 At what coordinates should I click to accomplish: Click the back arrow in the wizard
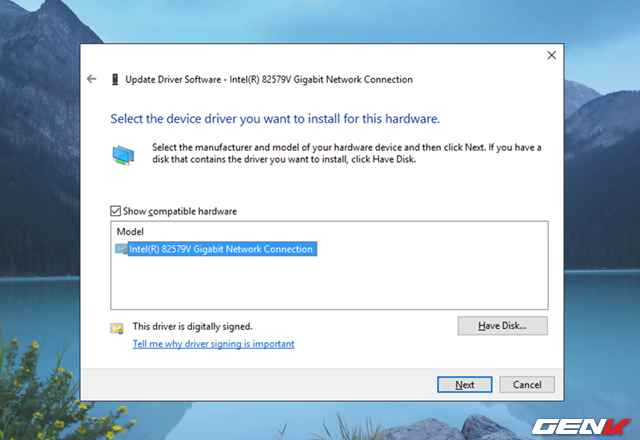pos(92,79)
